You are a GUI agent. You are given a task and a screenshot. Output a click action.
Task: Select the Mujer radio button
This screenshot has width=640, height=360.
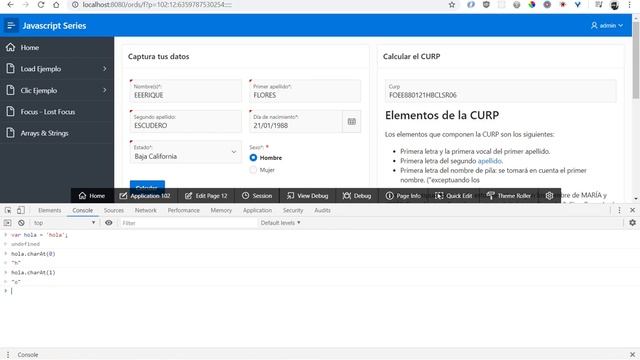(253, 170)
